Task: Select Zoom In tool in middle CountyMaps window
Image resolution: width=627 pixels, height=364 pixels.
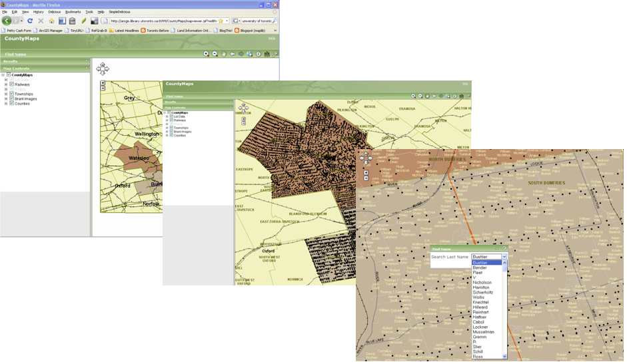Action: point(414,96)
